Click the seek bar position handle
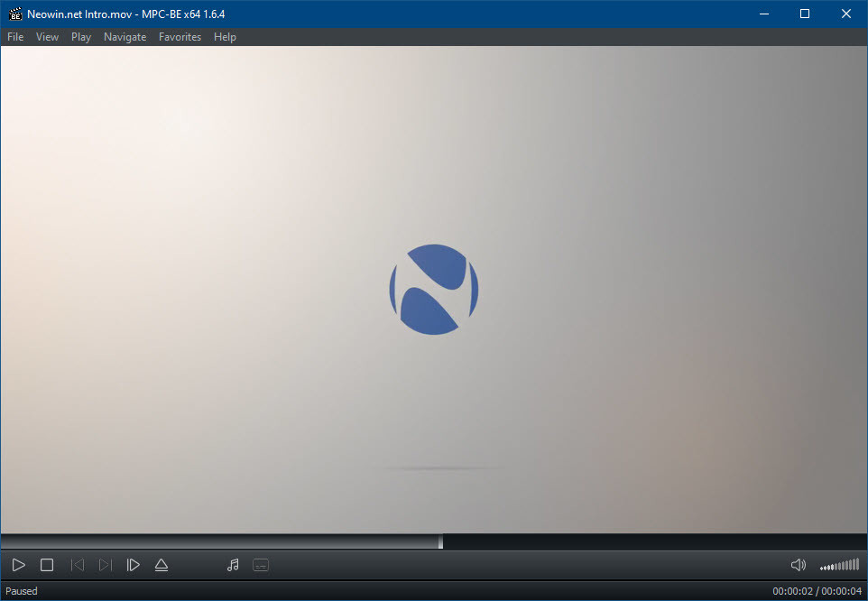The height and width of the screenshot is (601, 868). tap(440, 541)
